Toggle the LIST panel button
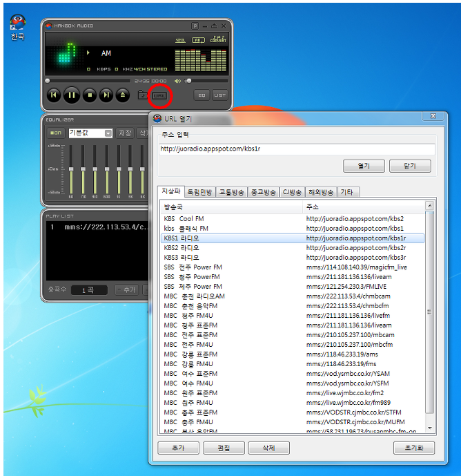The height and width of the screenshot is (476, 461). coord(220,95)
